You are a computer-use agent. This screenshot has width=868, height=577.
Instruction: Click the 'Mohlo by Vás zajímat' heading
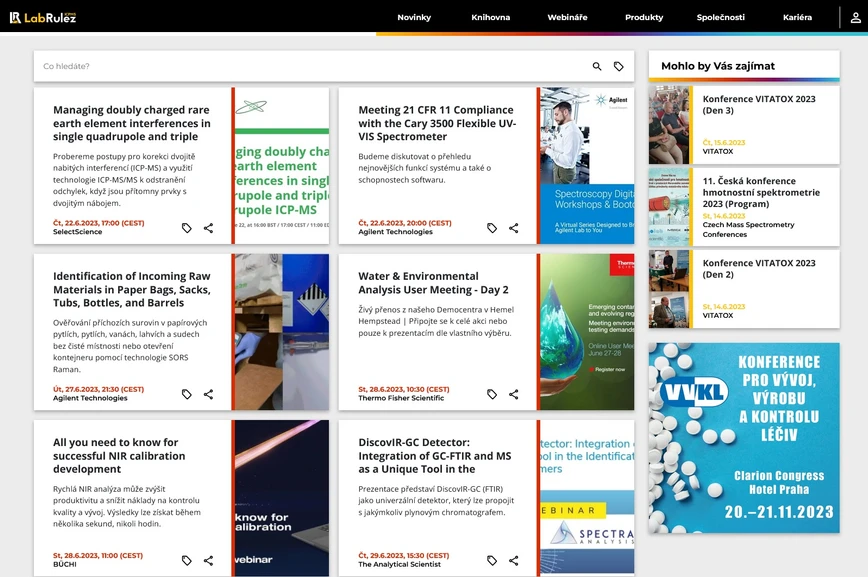coord(717,66)
